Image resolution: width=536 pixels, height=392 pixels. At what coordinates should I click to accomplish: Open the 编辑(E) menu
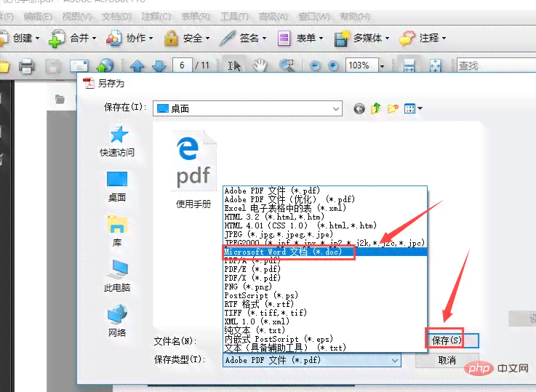[x=38, y=17]
